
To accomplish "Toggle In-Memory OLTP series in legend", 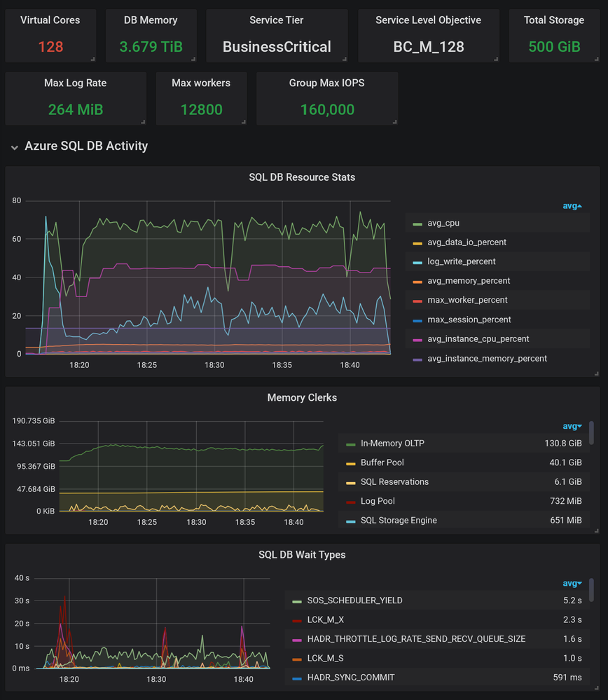I will point(392,444).
